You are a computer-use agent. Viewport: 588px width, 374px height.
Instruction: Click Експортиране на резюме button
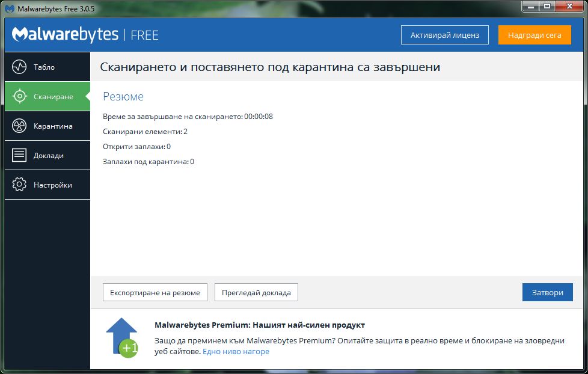click(155, 292)
